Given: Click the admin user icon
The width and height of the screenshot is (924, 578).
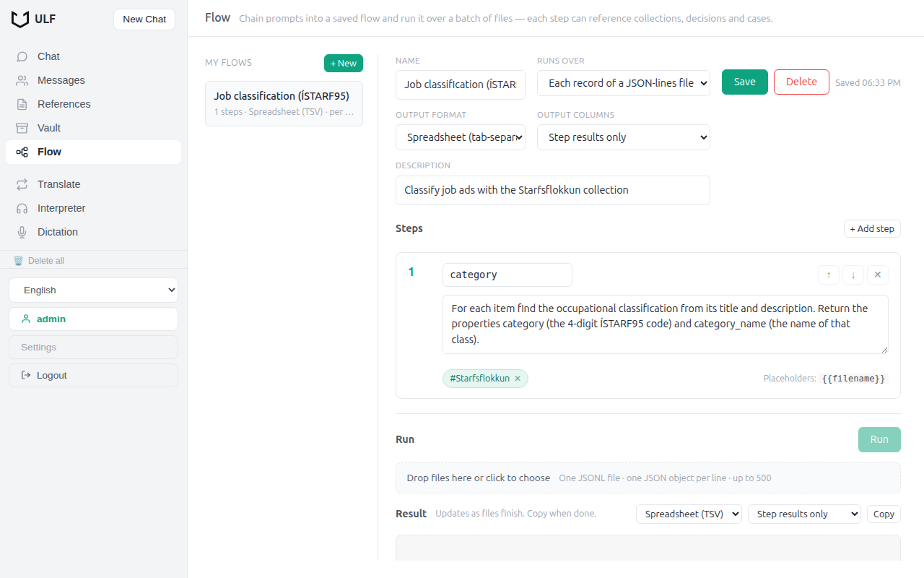Looking at the screenshot, I should [x=27, y=319].
